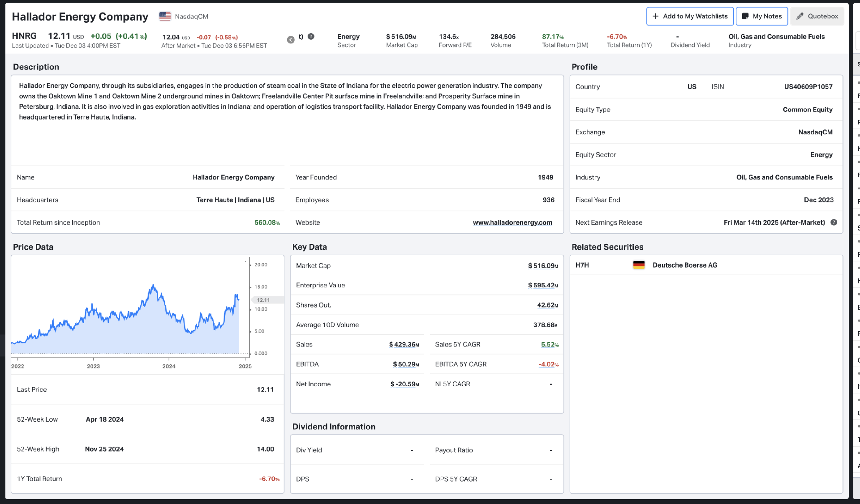Click the Market Cap value $516.09M link

point(542,266)
